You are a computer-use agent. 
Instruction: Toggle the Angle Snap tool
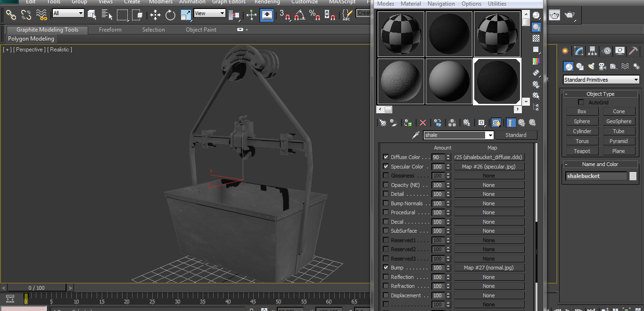[x=299, y=15]
